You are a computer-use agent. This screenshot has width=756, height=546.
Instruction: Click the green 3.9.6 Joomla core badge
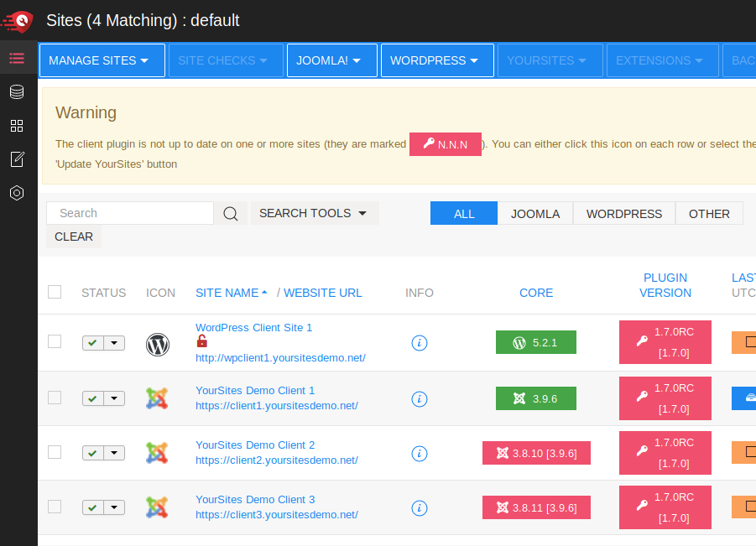536,398
